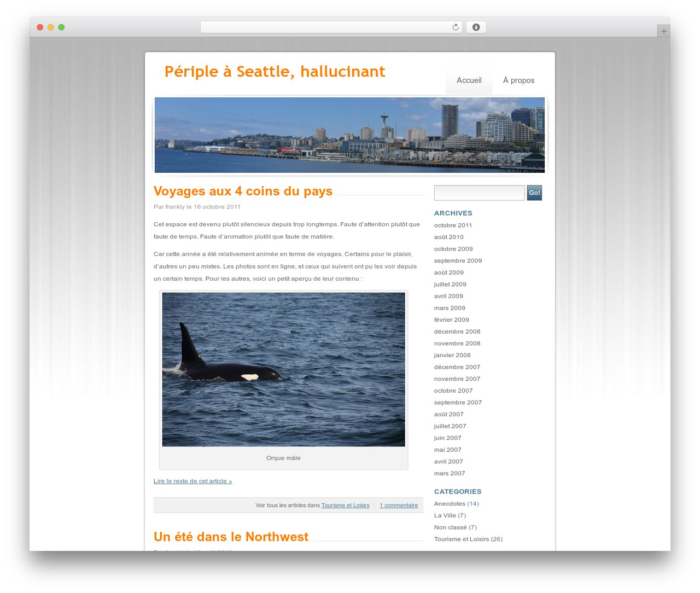The image size is (700, 593).
Task: Open archive octobre 2009
Action: point(453,249)
